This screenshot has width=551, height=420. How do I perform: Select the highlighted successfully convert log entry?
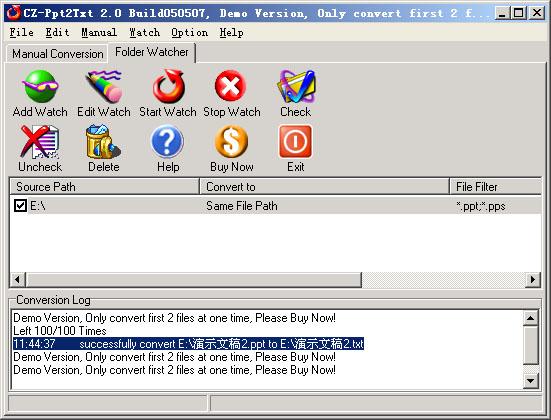click(188, 344)
